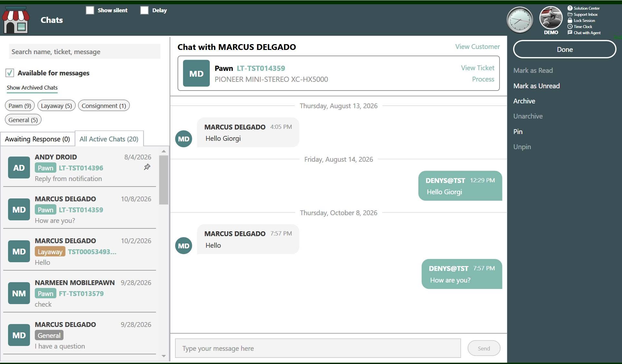Click the chat list scrollbar thumb
Image resolution: width=622 pixels, height=364 pixels.
(x=164, y=180)
